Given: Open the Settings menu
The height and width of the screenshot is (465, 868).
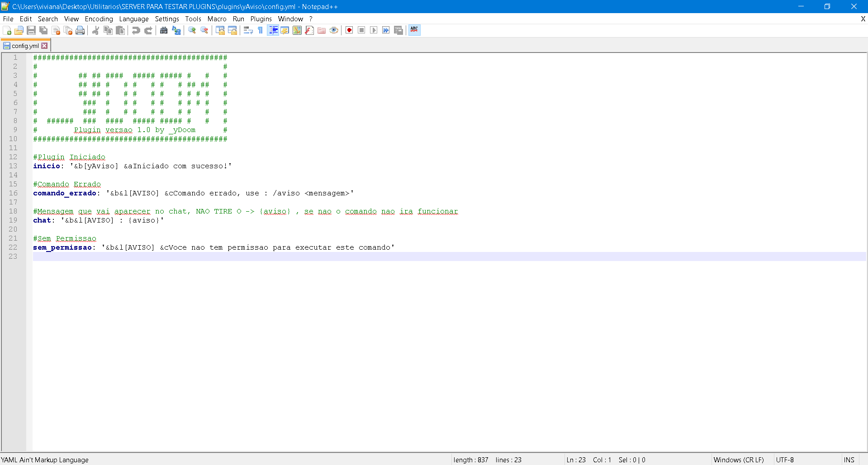Looking at the screenshot, I should click(x=167, y=19).
